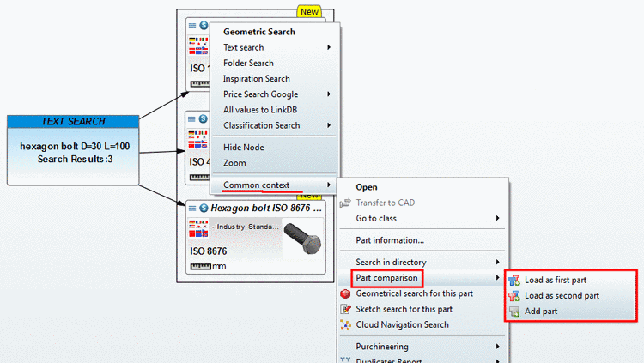644x363 pixels.
Task: Click the yellow New badge at top
Action: click(x=309, y=11)
